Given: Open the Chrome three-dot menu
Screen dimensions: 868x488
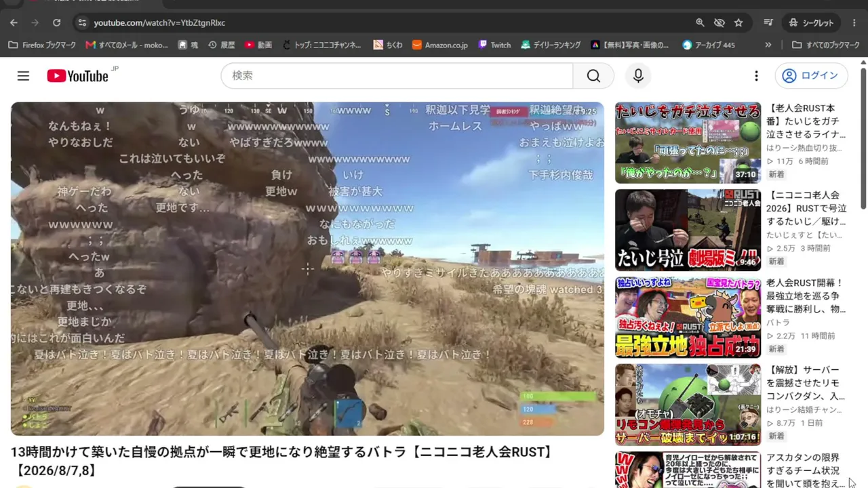Looking at the screenshot, I should point(855,22).
